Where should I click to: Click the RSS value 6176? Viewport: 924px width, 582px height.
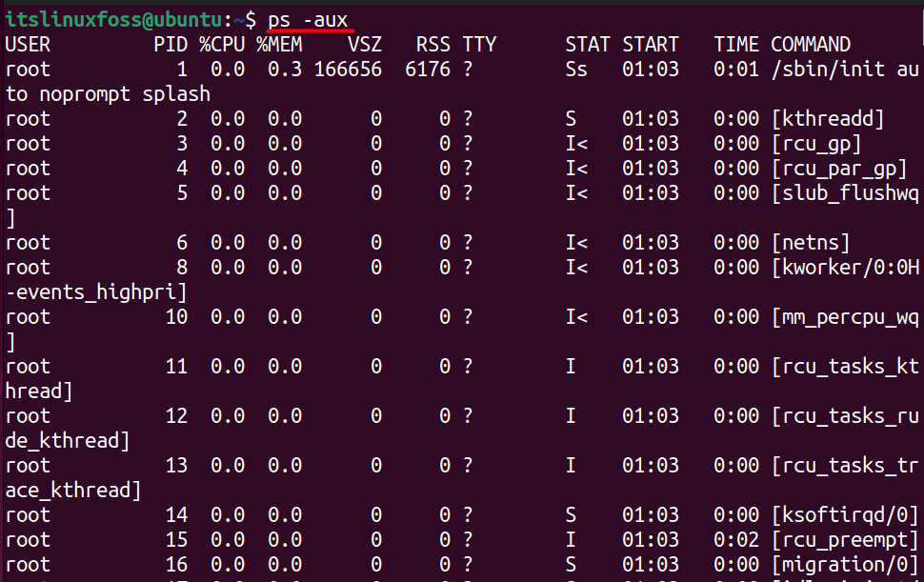coord(428,70)
